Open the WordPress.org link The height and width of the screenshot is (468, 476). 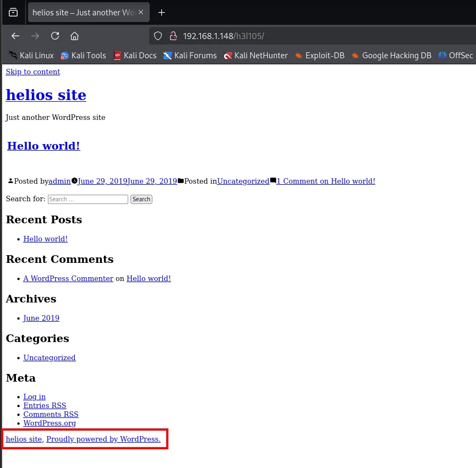[x=50, y=423]
